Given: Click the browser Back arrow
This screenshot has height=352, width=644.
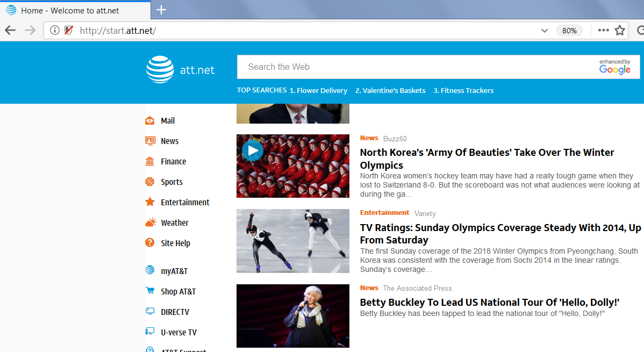Looking at the screenshot, I should [10, 31].
